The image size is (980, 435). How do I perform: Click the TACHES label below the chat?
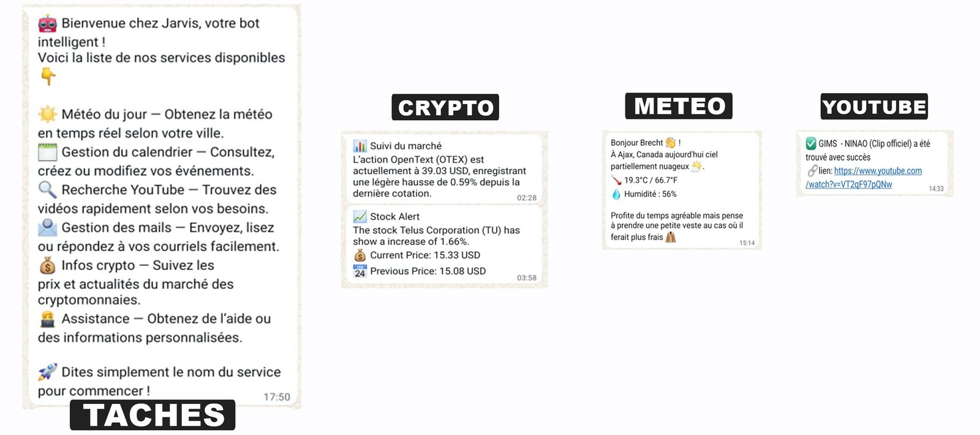[153, 415]
